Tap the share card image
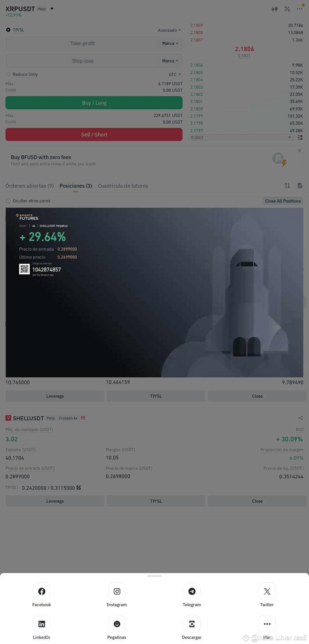 coord(154,292)
